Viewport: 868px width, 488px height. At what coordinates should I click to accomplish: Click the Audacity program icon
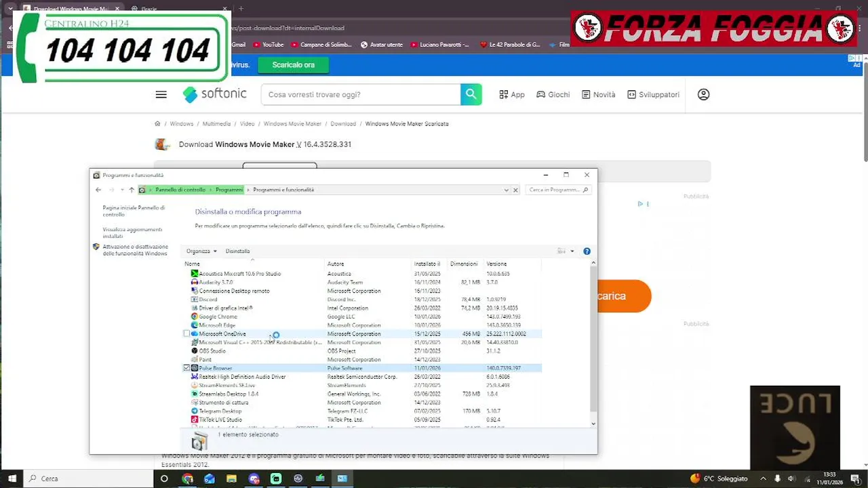[195, 282]
